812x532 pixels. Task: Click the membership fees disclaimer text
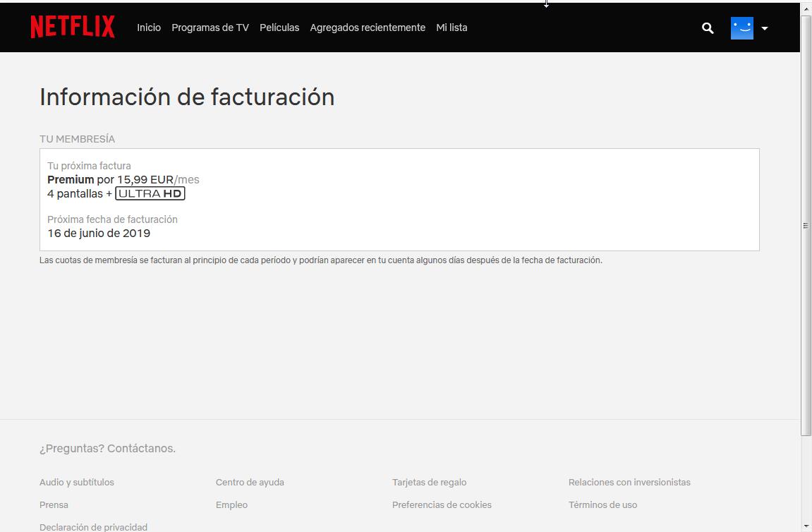pyautogui.click(x=320, y=260)
